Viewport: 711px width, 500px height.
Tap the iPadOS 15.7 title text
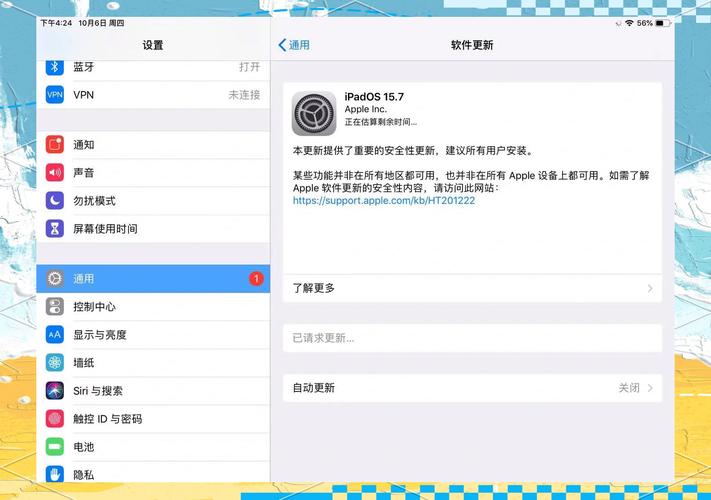click(374, 97)
